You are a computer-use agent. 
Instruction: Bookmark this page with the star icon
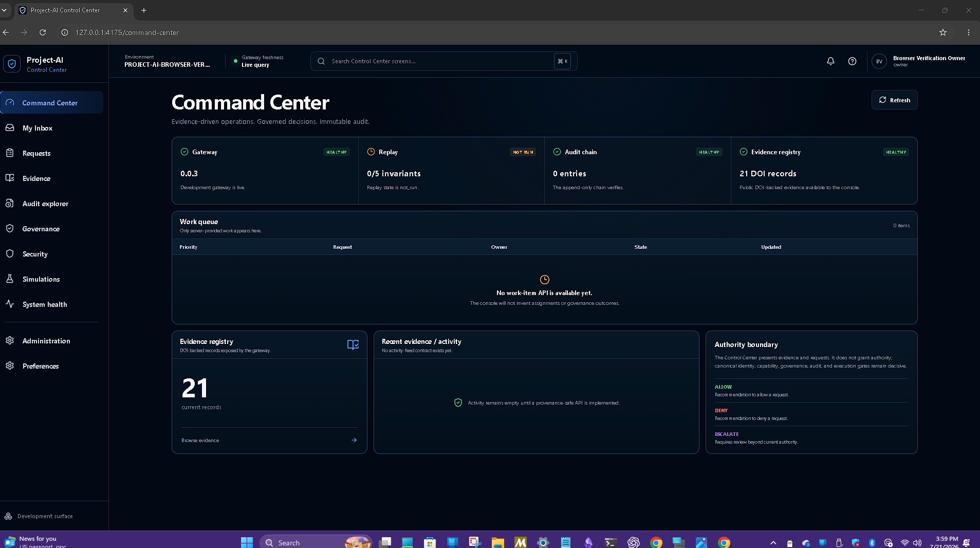943,32
